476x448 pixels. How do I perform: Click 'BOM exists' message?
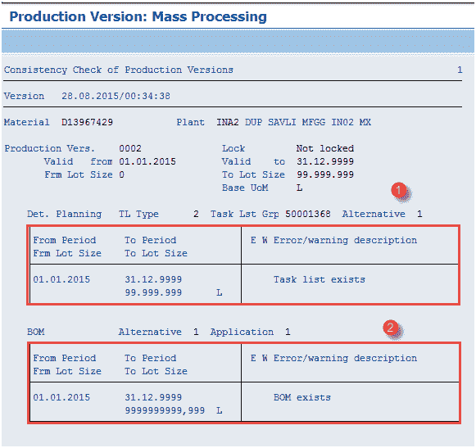point(302,397)
